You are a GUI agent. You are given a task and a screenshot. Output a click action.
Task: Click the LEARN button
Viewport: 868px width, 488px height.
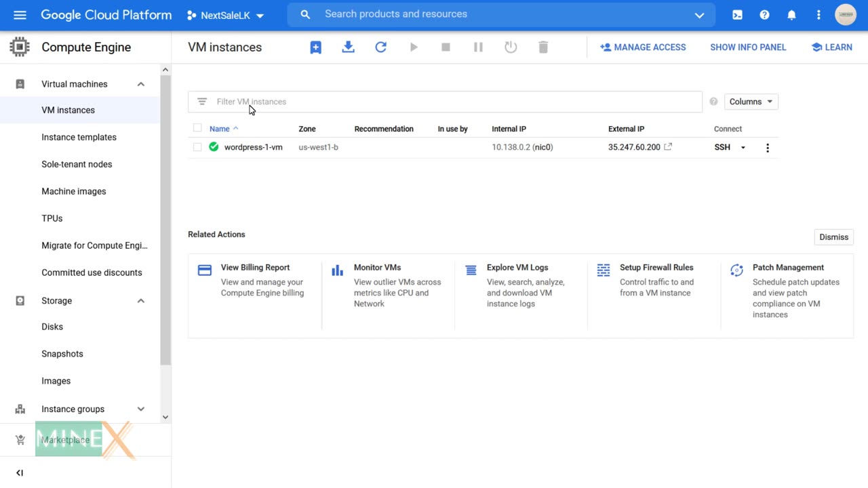(831, 47)
